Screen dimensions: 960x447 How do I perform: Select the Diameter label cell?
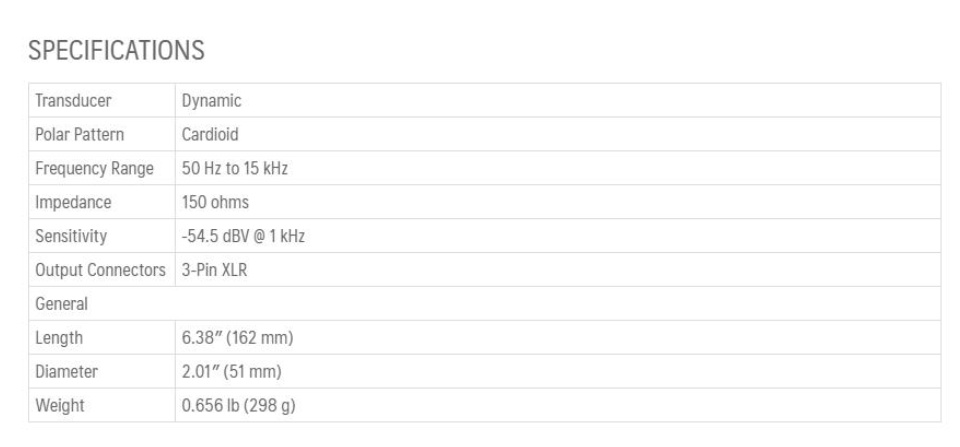(x=102, y=371)
